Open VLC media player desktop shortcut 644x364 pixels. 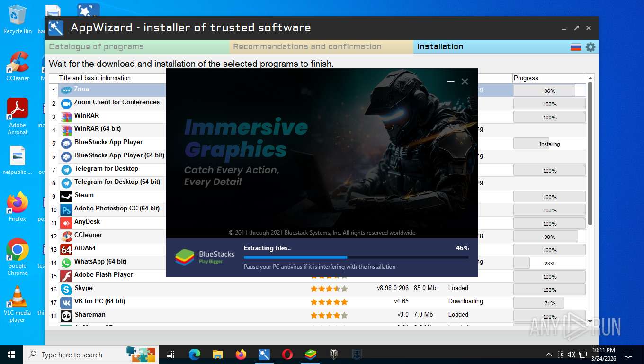click(x=18, y=304)
